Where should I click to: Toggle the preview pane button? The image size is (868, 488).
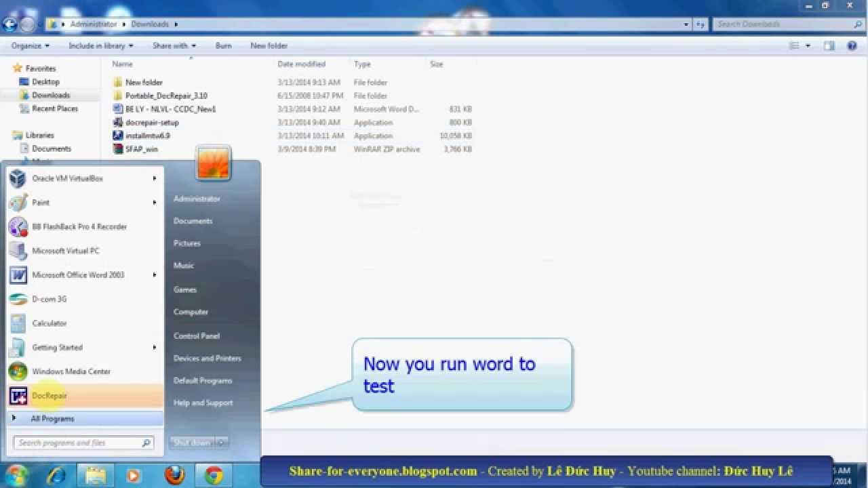click(829, 46)
